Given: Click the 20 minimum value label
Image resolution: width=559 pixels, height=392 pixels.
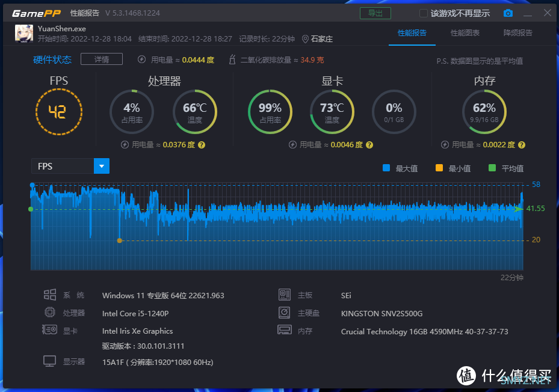Looking at the screenshot, I should pos(536,240).
